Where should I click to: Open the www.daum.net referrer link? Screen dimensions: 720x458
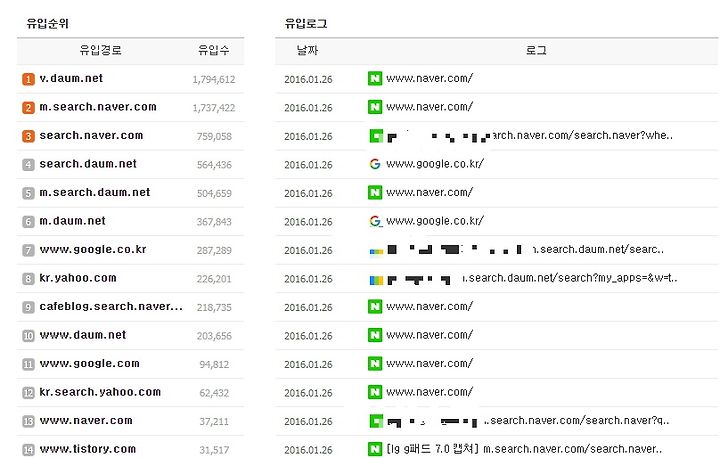click(x=83, y=335)
